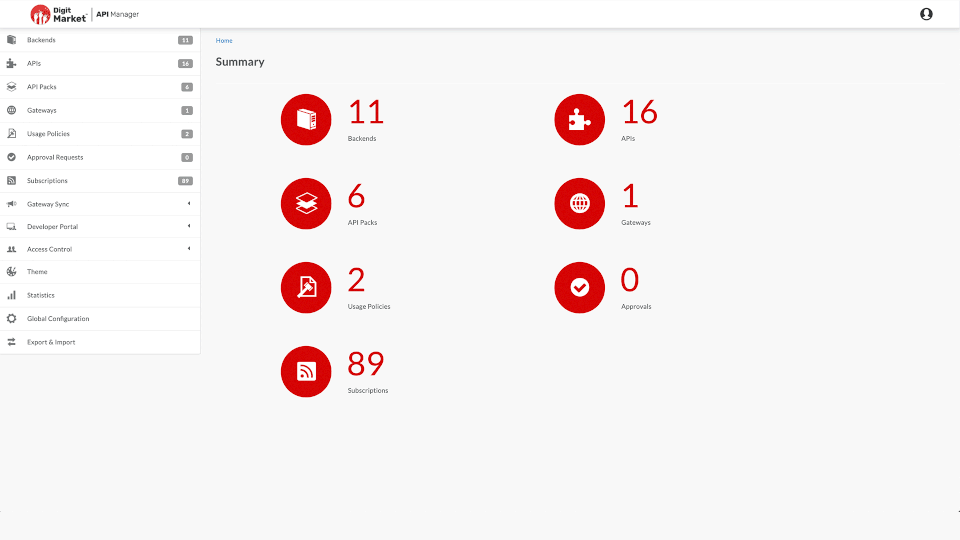Click the red API Packs layers circle
Screen dimensions: 960x540
click(306, 203)
